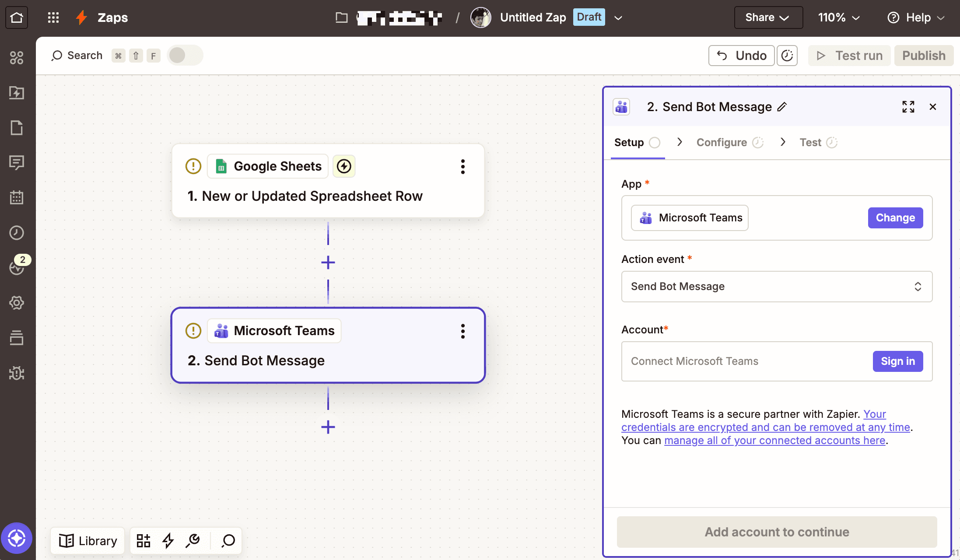This screenshot has height=560, width=960.
Task: Switch to the Test tab
Action: point(818,143)
